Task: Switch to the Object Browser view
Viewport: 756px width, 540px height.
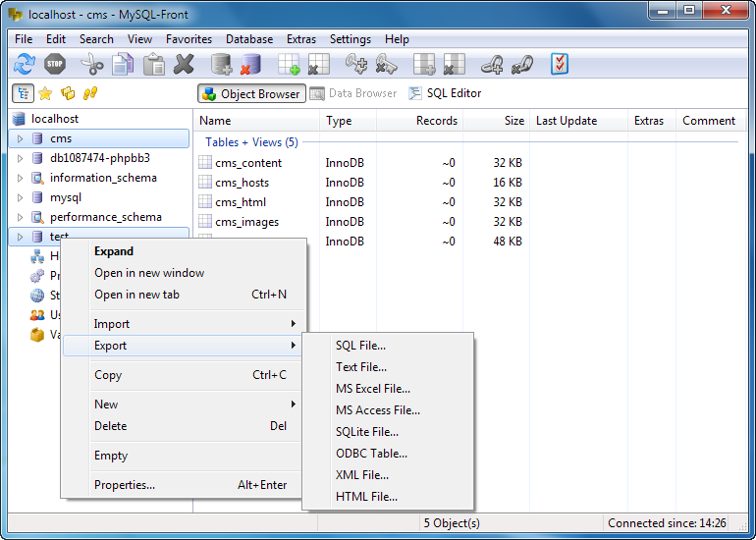Action: pos(251,93)
